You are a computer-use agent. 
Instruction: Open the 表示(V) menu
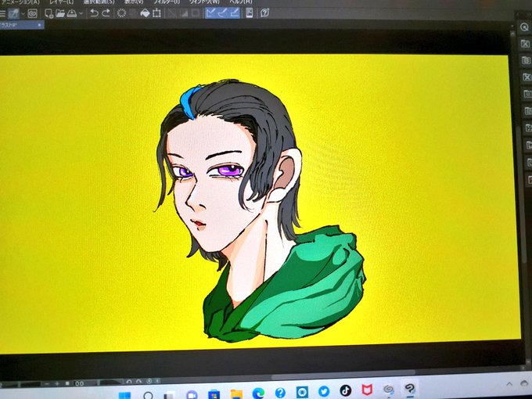(133, 2)
